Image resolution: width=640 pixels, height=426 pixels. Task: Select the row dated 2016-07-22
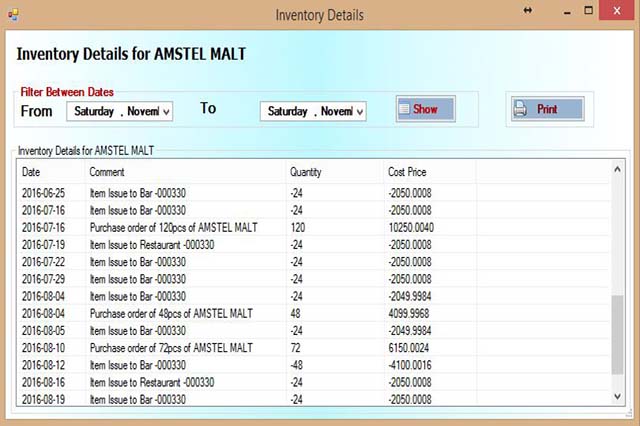point(314,262)
